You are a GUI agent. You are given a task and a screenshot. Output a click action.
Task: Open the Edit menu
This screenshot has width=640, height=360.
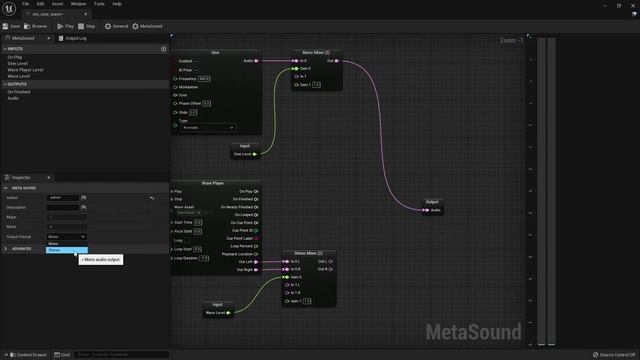tap(40, 4)
